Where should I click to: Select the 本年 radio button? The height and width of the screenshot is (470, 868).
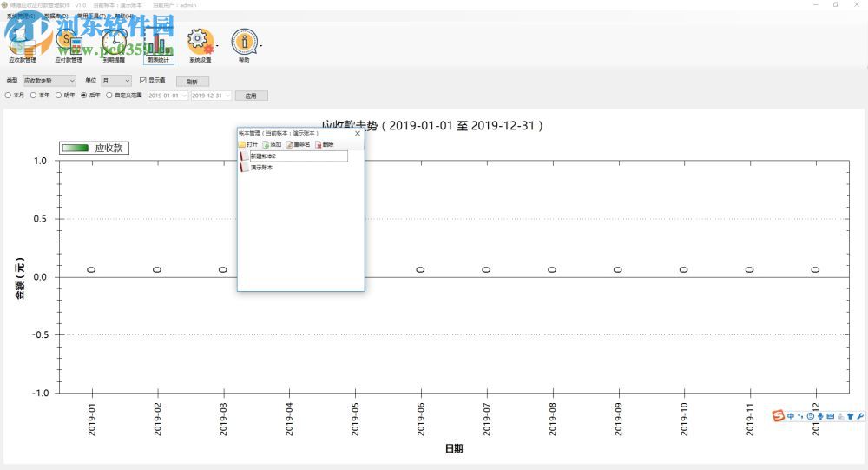[33, 96]
